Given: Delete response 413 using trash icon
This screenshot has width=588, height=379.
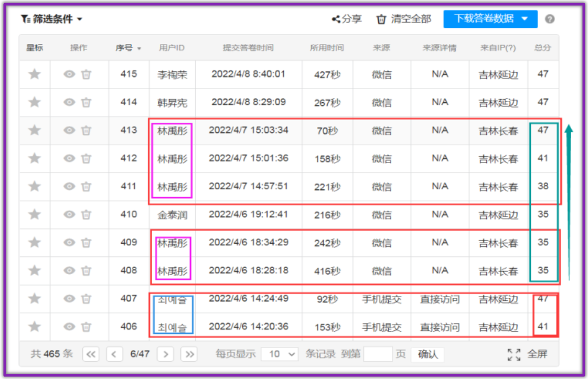Looking at the screenshot, I should [x=86, y=131].
